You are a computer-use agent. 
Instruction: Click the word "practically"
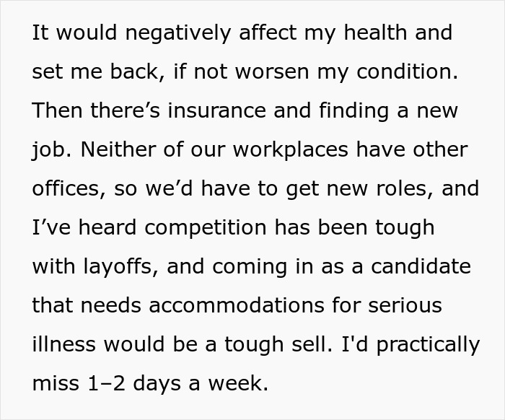pos(424,344)
